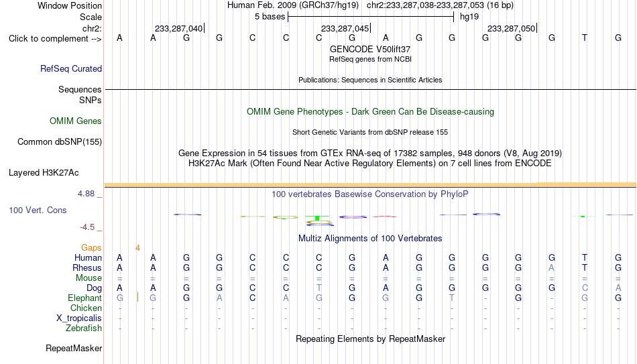Viewport: 637px width, 364px height.
Task: Click the OMIM Gene Phenotypes title
Action: [x=370, y=112]
